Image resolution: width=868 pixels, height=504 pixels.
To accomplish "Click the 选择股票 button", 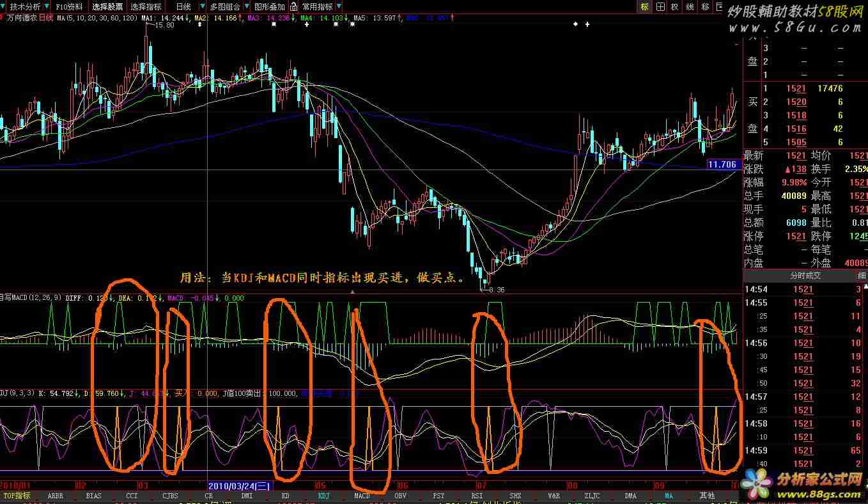I will click(x=107, y=7).
